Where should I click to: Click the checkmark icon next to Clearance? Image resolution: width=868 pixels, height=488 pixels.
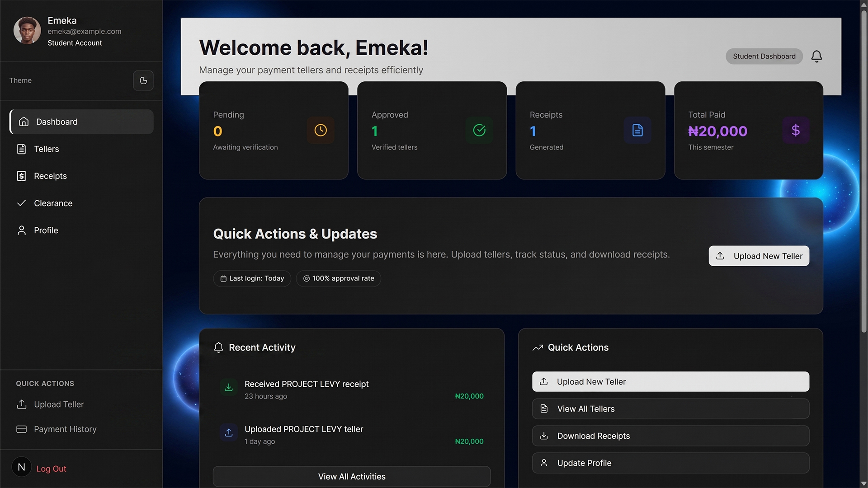coord(21,203)
